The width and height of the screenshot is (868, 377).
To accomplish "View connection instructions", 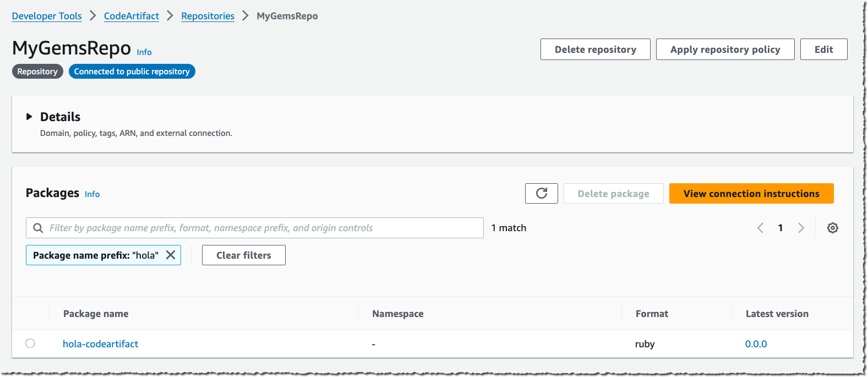I will point(751,194).
